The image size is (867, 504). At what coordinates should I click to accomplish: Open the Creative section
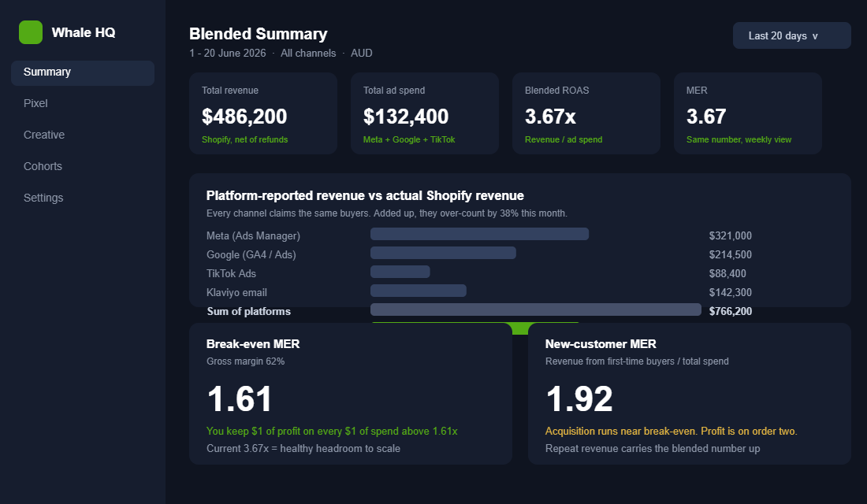[43, 135]
